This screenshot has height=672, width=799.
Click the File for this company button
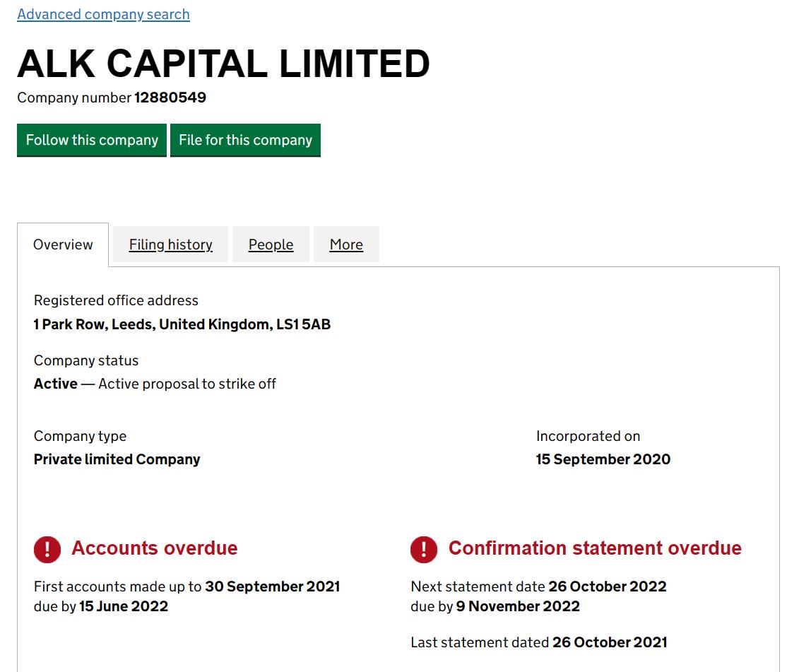tap(246, 140)
